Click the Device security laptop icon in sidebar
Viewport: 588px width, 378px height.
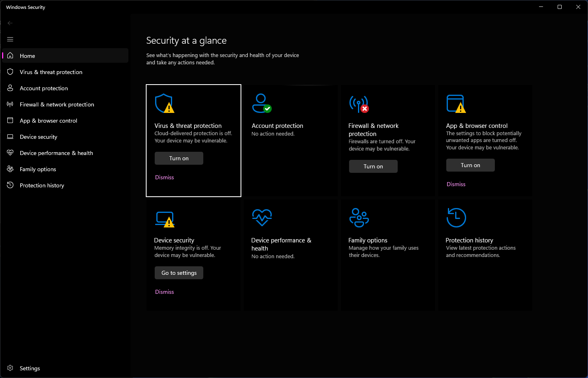[10, 136]
